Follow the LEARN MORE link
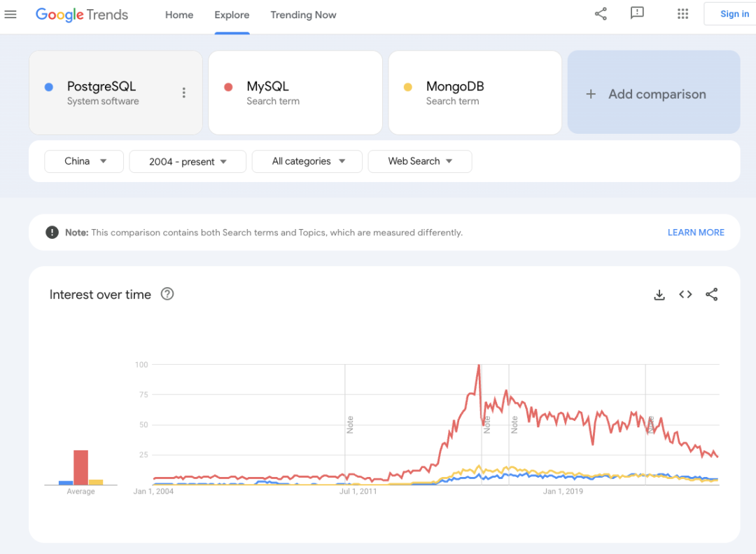This screenshot has width=756, height=554. (x=696, y=233)
